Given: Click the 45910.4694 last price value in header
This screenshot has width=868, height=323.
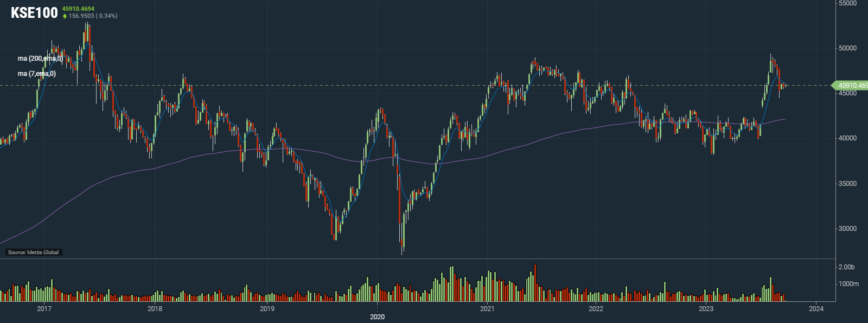Looking at the screenshot, I should [78, 9].
